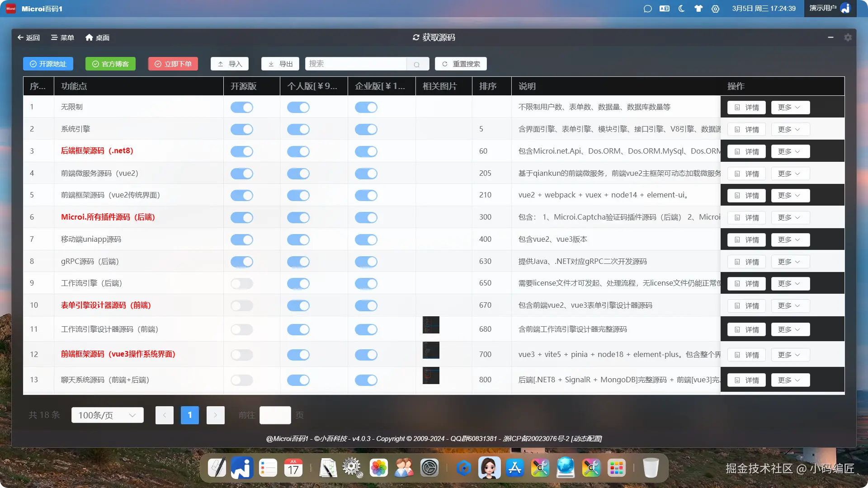Click the 立即下单 red button
This screenshot has height=488, width=868.
pyautogui.click(x=173, y=64)
